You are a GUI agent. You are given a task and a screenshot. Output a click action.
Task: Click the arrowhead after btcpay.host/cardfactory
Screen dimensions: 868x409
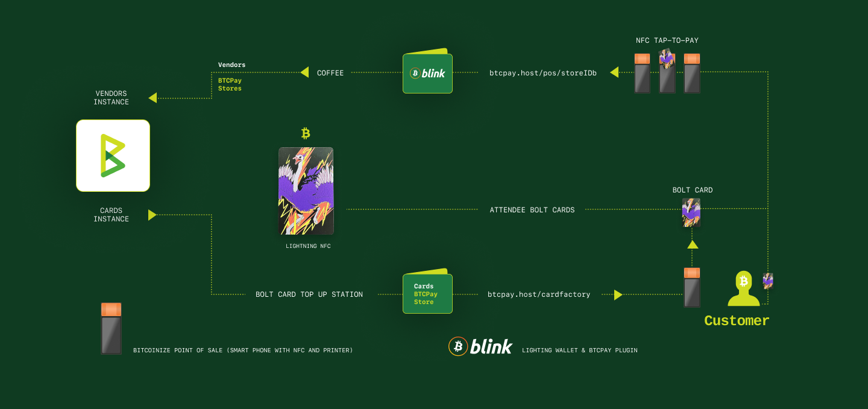618,294
